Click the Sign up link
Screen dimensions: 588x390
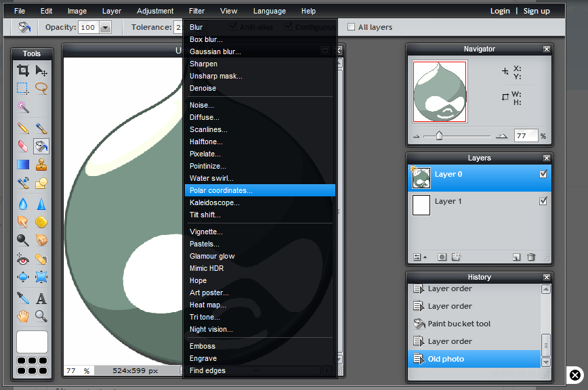click(537, 12)
